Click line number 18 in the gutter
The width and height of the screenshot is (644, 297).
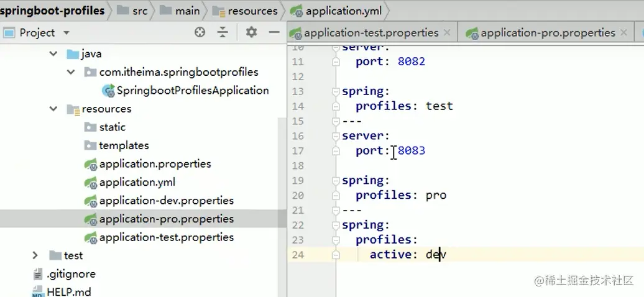point(298,165)
